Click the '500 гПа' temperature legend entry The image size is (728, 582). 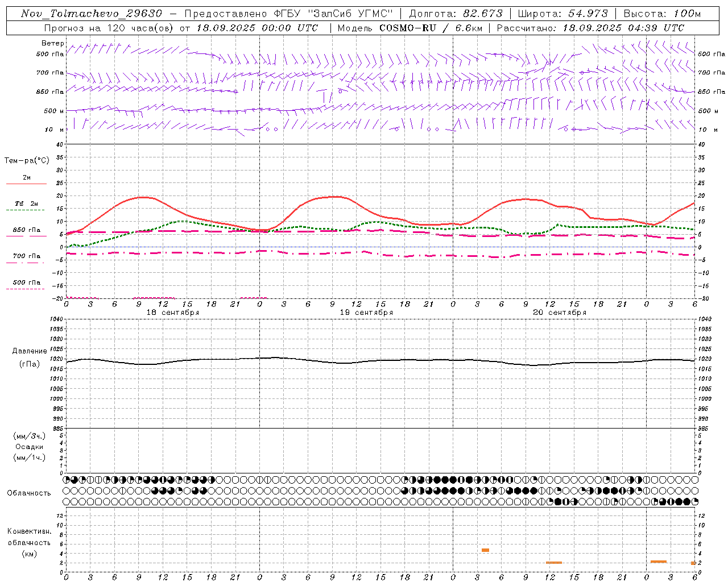(27, 282)
